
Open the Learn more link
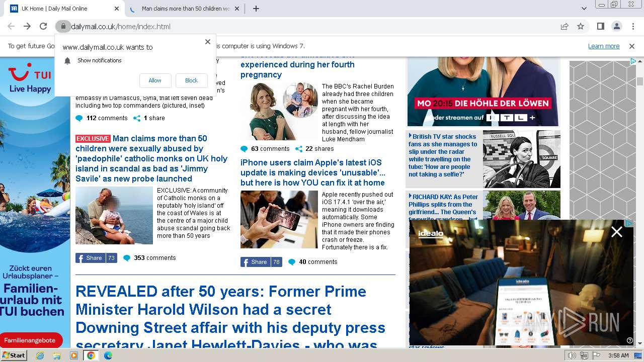pyautogui.click(x=604, y=46)
